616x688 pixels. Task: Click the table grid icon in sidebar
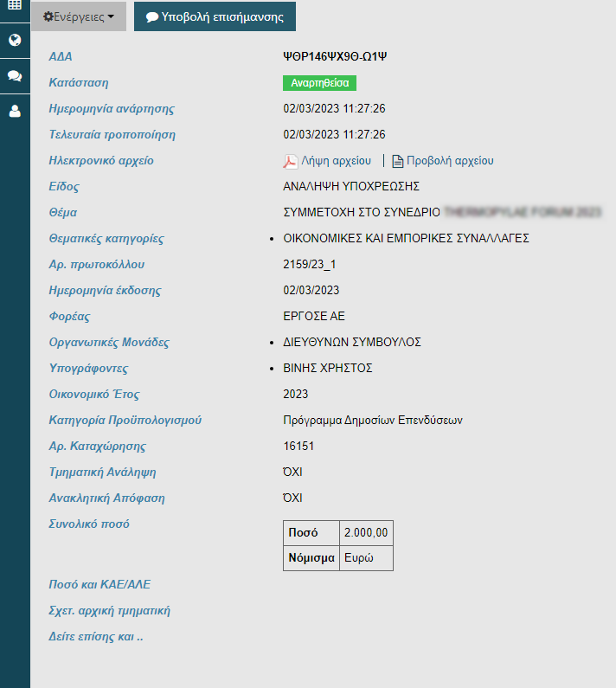coord(15,5)
